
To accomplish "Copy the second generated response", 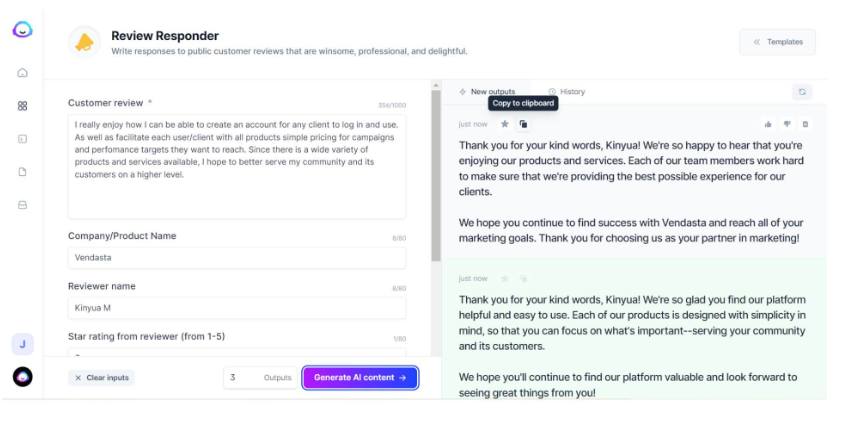I will click(x=523, y=278).
